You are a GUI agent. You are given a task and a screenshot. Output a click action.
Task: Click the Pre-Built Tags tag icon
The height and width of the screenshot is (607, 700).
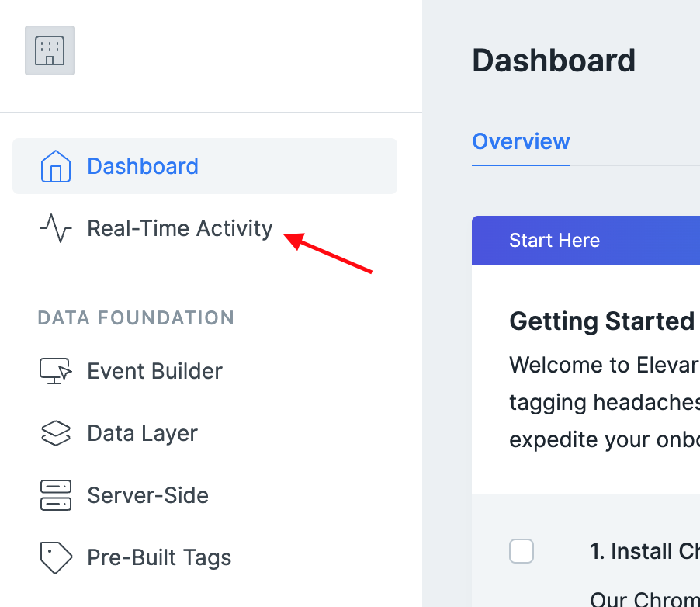point(55,557)
